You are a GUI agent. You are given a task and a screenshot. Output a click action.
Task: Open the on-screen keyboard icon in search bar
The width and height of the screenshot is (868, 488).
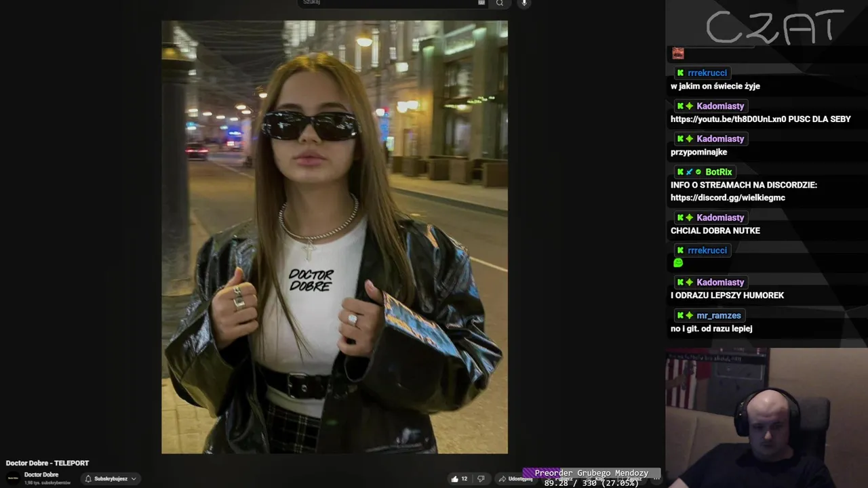click(x=481, y=3)
